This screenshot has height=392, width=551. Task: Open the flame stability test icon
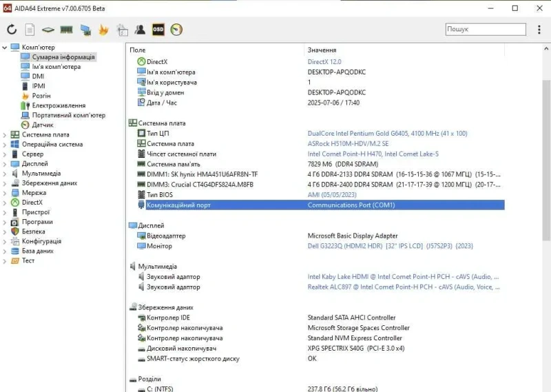[103, 30]
